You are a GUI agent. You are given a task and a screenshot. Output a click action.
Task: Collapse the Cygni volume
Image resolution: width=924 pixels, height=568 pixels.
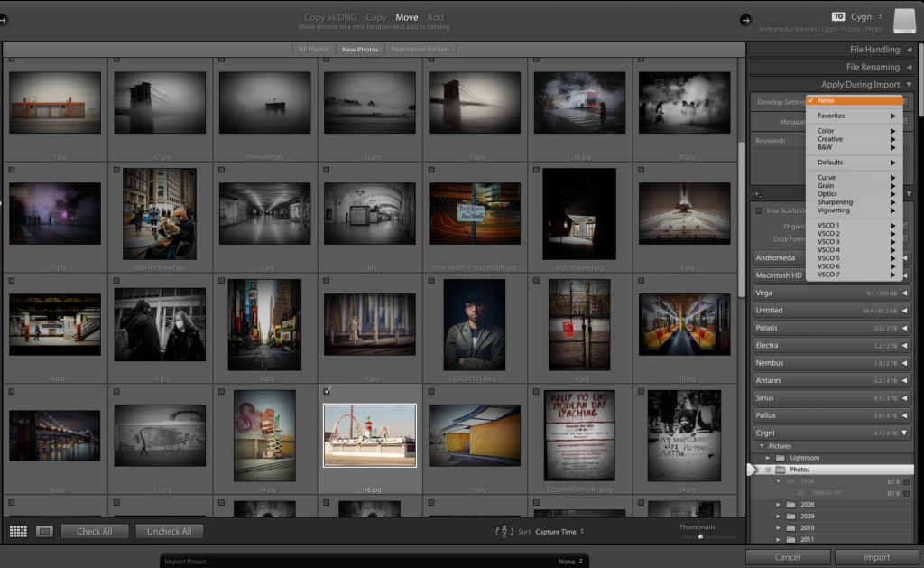pos(904,433)
